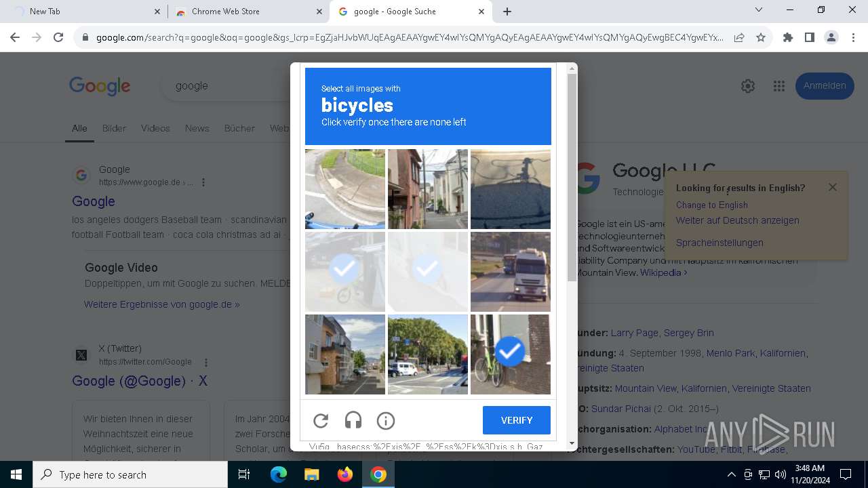Close the Chrome Web Store tab
The width and height of the screenshot is (868, 488).
319,12
